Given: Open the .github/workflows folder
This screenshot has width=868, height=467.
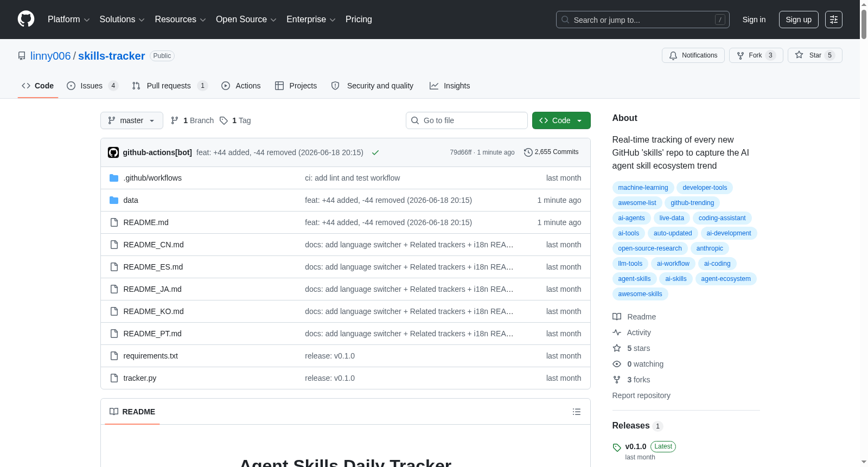Looking at the screenshot, I should coord(152,178).
